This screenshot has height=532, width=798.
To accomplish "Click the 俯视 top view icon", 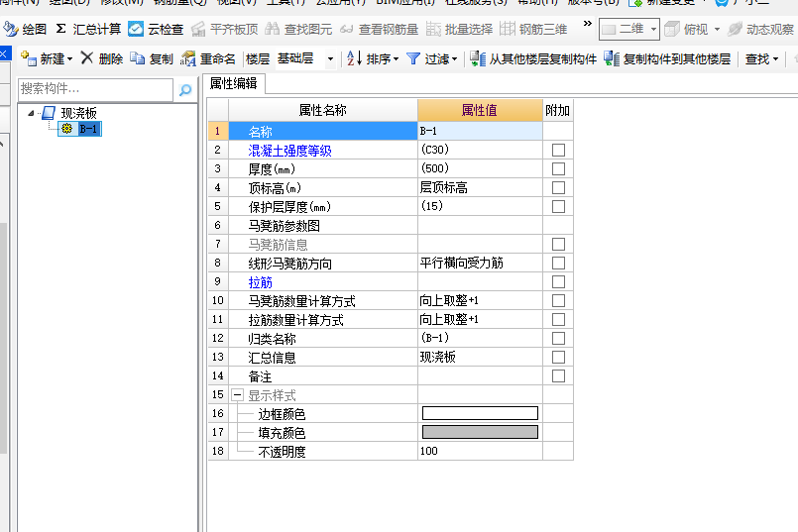I will [672, 29].
